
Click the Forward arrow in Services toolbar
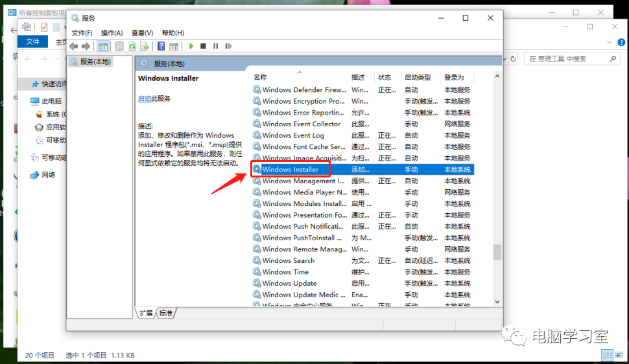86,47
